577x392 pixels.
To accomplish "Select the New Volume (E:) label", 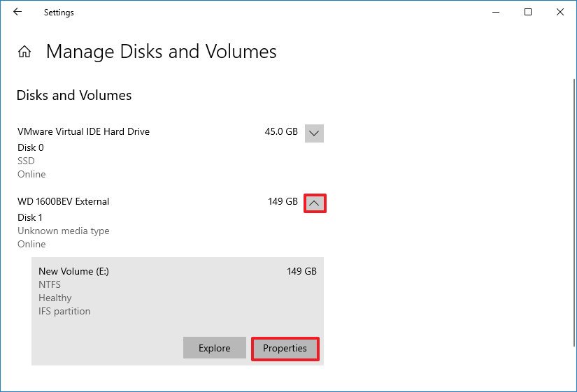I will [x=73, y=271].
